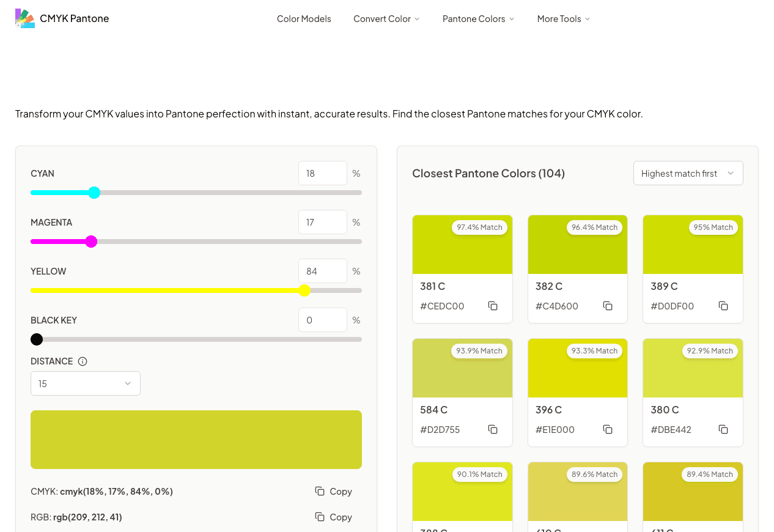
Task: Click the Distance info icon
Action: 83,361
